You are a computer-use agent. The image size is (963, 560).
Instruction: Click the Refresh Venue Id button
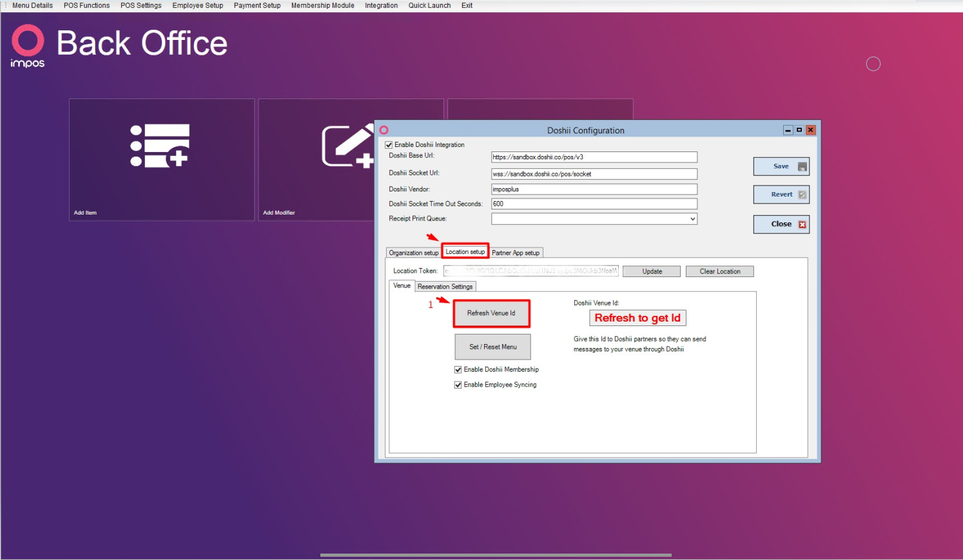[x=491, y=313]
